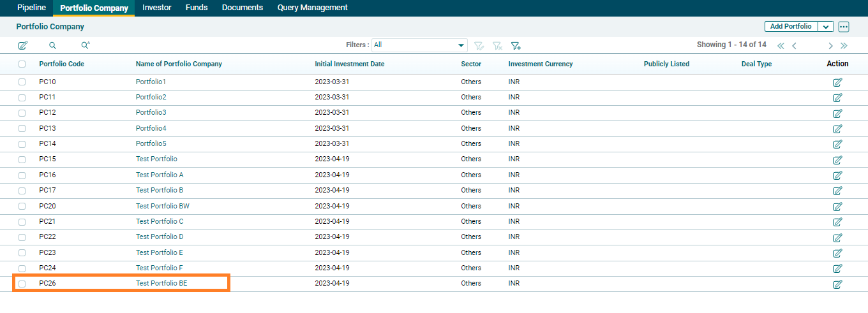Click the add filter funnel icon
This screenshot has height=313, width=868.
point(516,45)
